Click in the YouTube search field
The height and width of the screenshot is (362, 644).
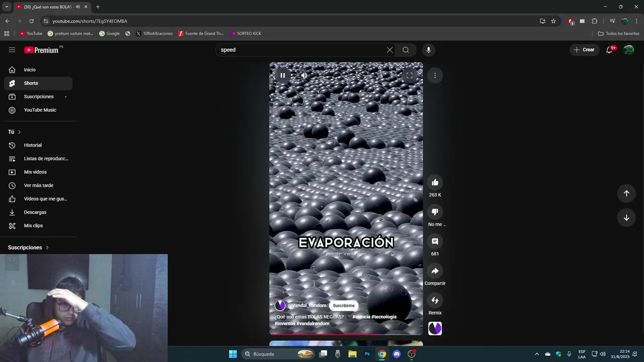pyautogui.click(x=301, y=50)
